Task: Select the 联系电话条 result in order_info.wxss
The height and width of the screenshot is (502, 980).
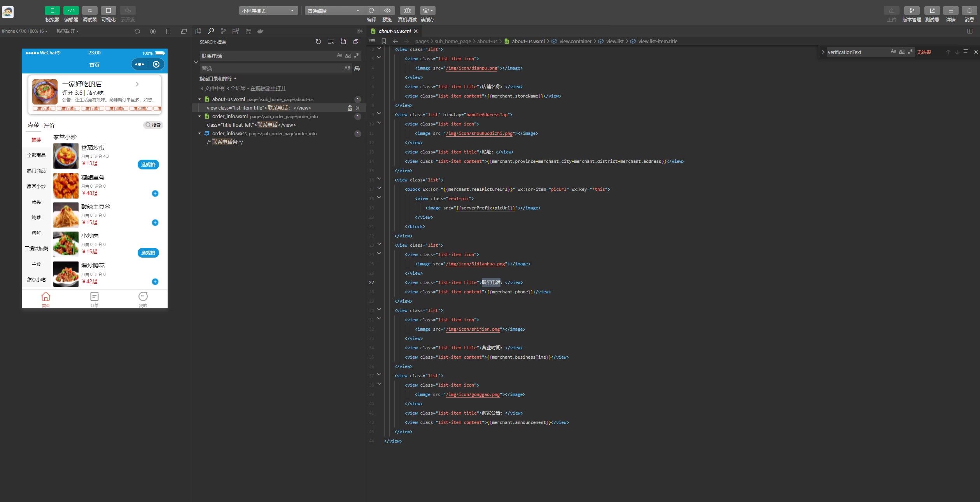Action: pyautogui.click(x=226, y=142)
